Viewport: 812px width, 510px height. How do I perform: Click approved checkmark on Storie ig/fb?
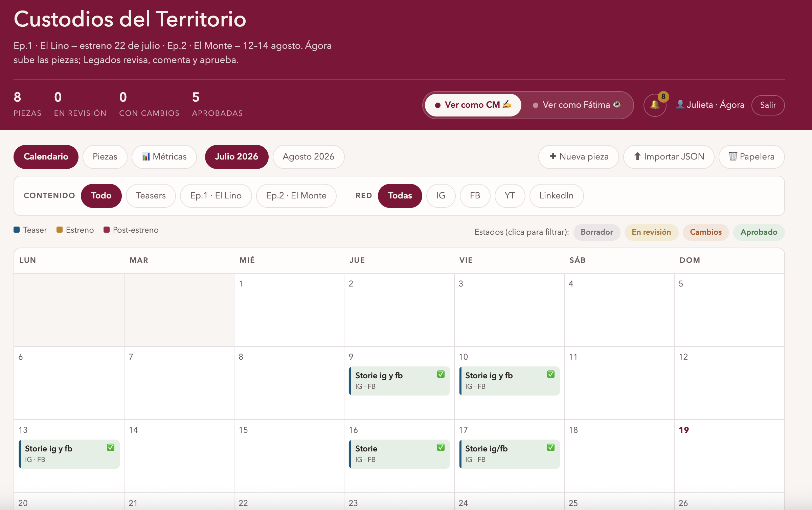coord(550,447)
